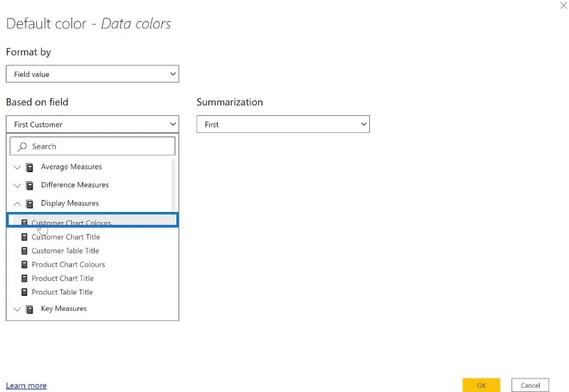
Task: Click measure icon beside Customer Chart Title
Action: click(24, 237)
